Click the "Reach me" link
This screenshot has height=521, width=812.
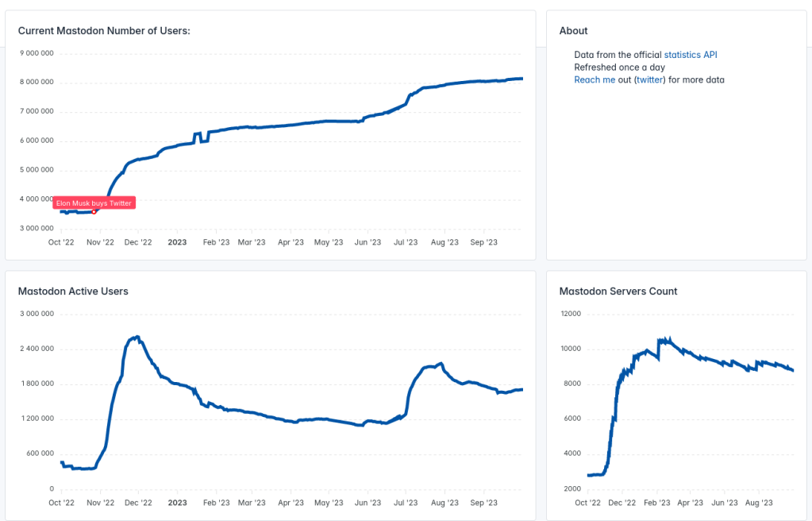click(595, 80)
